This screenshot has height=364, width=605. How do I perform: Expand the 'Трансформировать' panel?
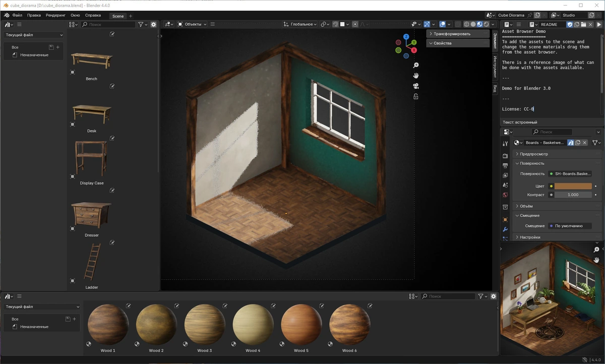(x=458, y=34)
